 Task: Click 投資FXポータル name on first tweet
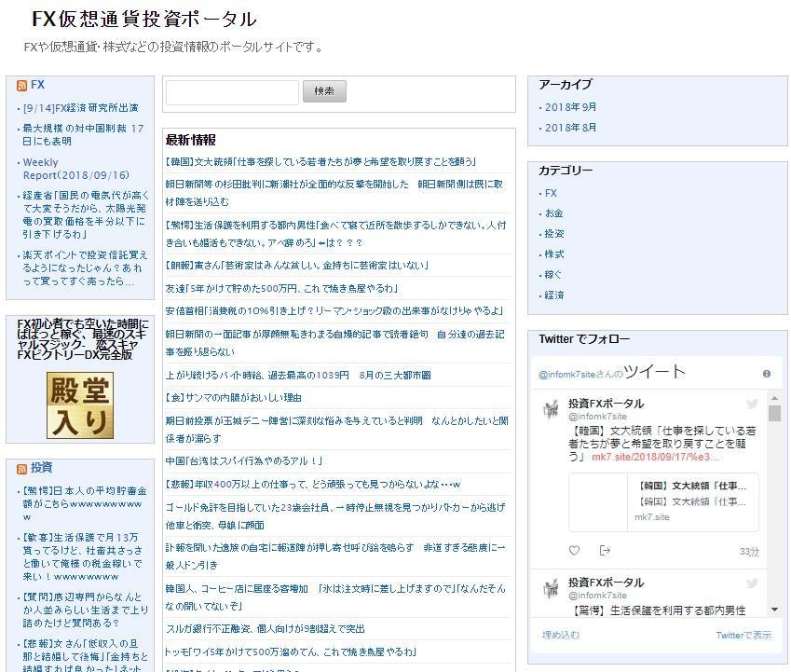tap(606, 404)
